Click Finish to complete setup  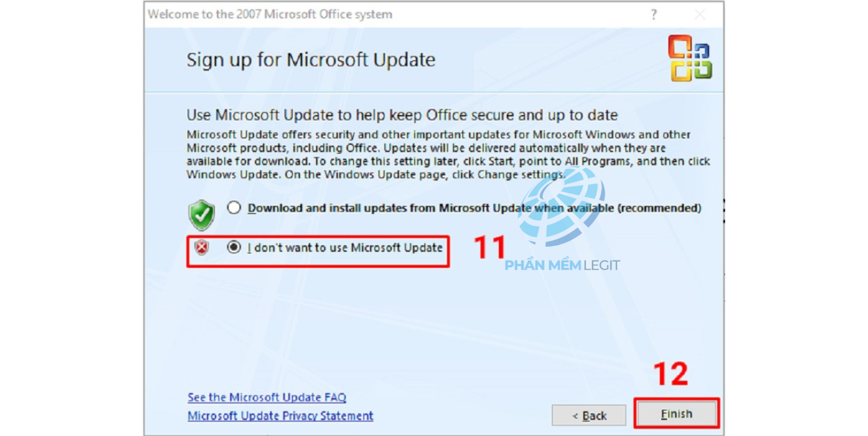676,413
